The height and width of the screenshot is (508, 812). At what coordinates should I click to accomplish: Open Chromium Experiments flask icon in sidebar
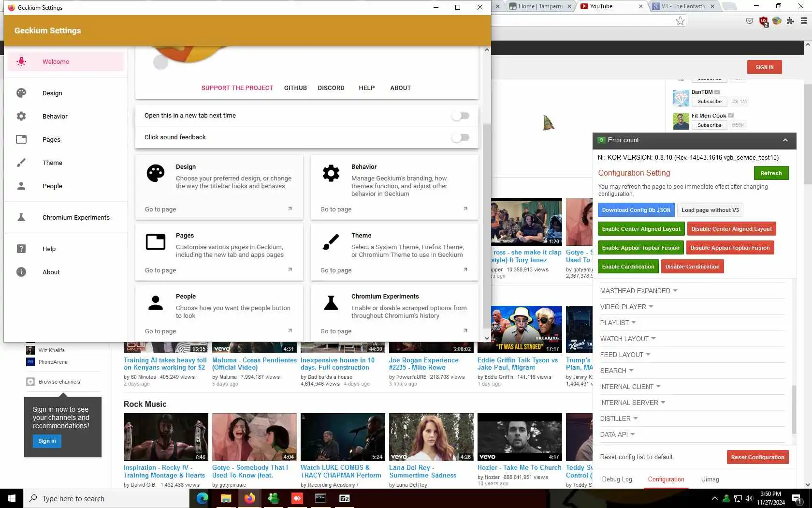pos(21,217)
